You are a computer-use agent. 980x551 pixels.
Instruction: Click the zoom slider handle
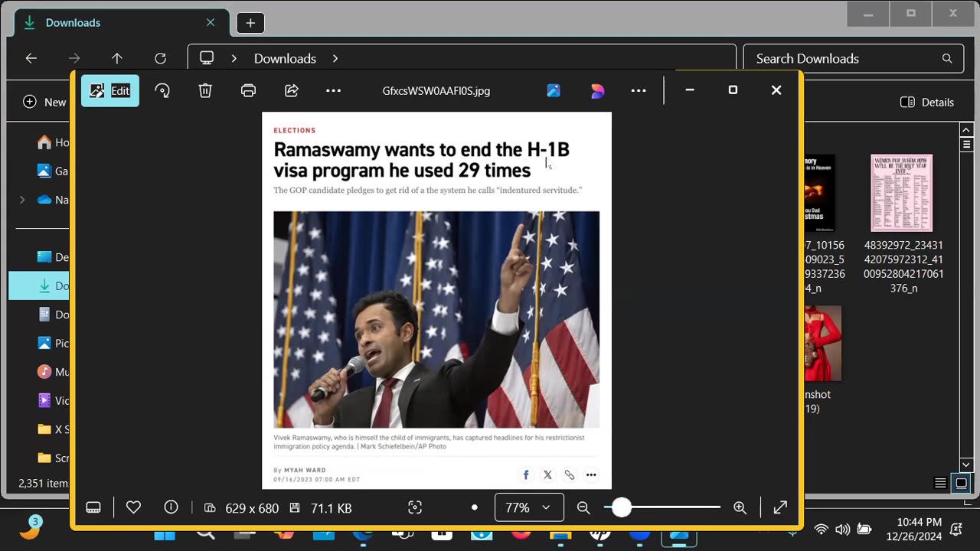tap(621, 507)
